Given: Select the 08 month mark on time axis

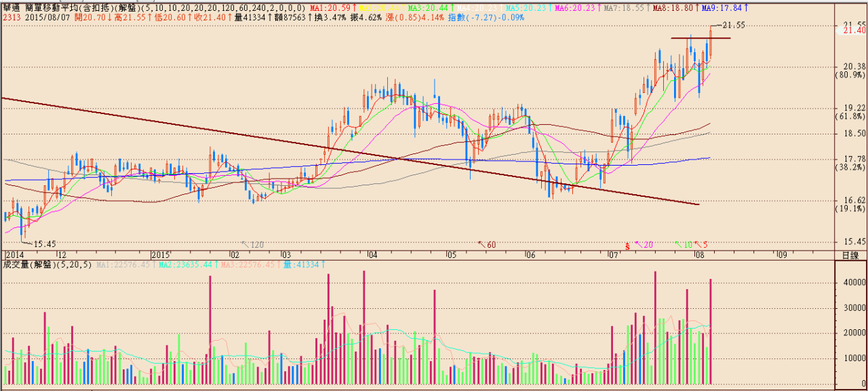Looking at the screenshot, I should coord(698,255).
